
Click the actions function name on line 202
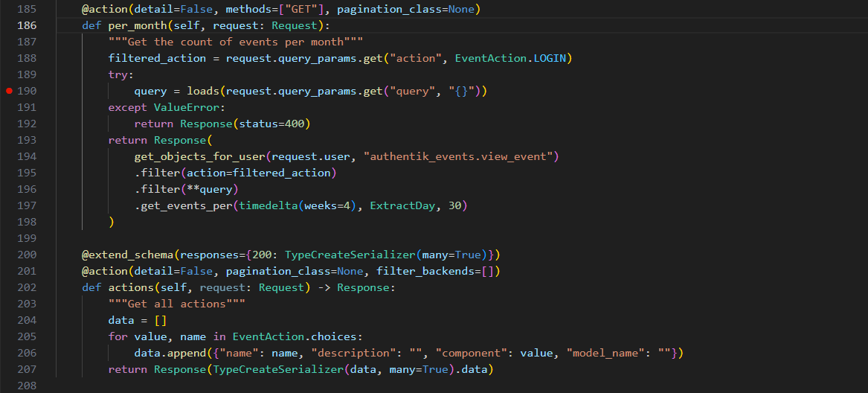(x=130, y=287)
